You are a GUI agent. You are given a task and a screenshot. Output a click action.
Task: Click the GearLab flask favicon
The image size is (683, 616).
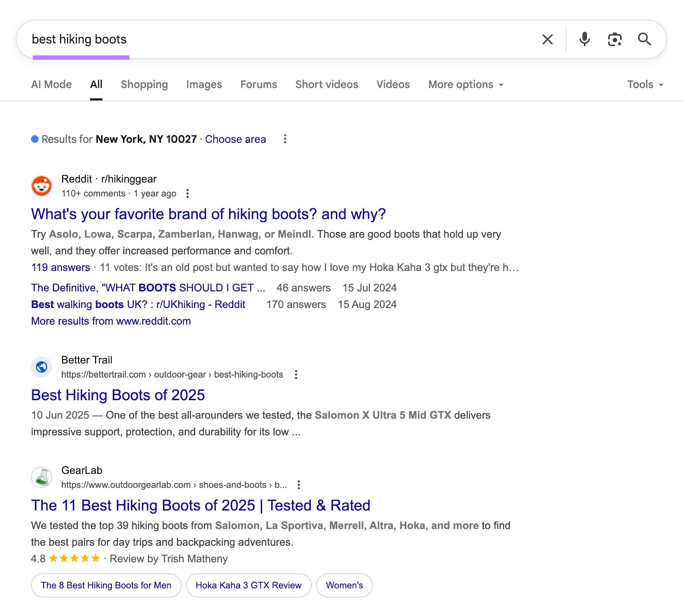[x=41, y=477]
